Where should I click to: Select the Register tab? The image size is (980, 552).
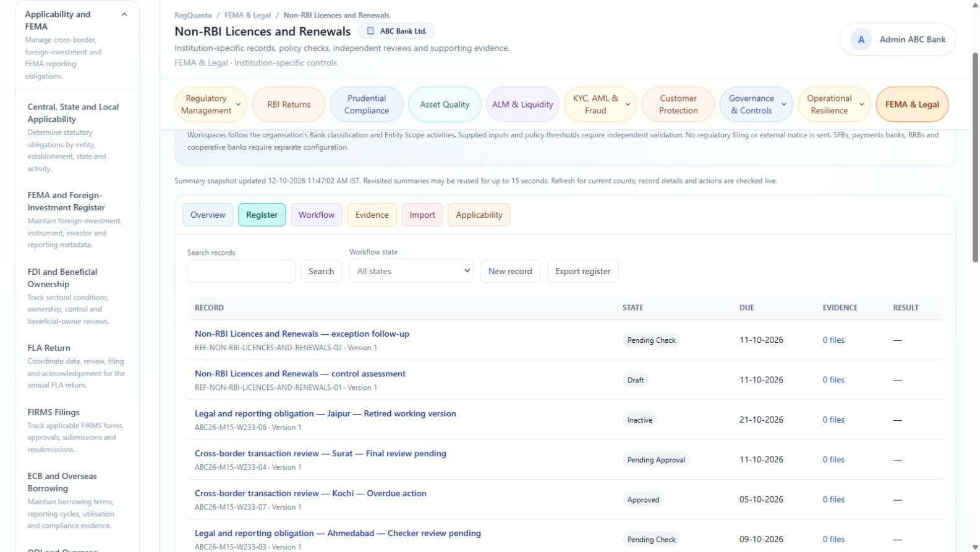[x=262, y=215]
